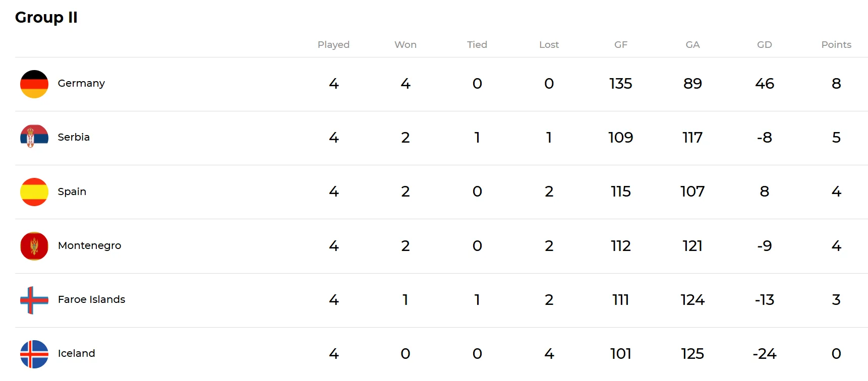This screenshot has height=381, width=868.
Task: Open the Serbia team name link
Action: tap(74, 137)
